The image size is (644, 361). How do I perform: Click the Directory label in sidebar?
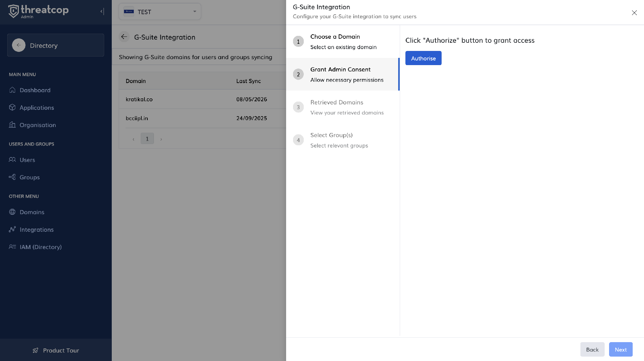click(x=44, y=46)
